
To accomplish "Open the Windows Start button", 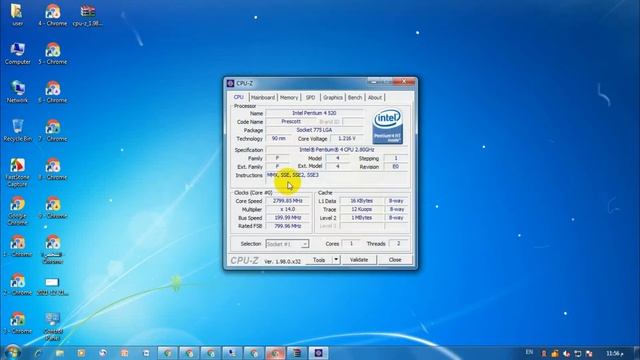I will pos(12,353).
